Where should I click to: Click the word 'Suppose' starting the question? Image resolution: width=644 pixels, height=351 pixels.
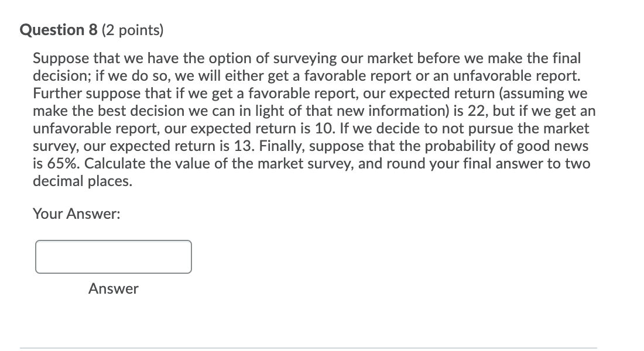[57, 58]
